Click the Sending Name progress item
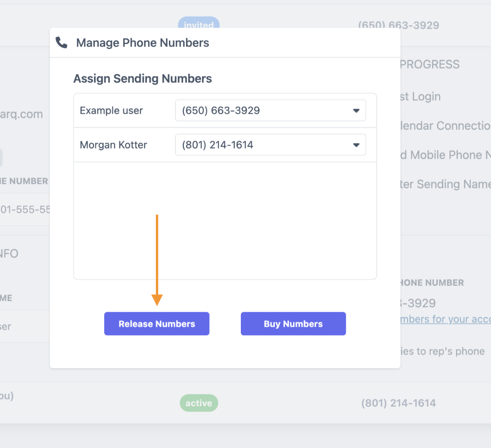This screenshot has width=491, height=448. point(443,184)
